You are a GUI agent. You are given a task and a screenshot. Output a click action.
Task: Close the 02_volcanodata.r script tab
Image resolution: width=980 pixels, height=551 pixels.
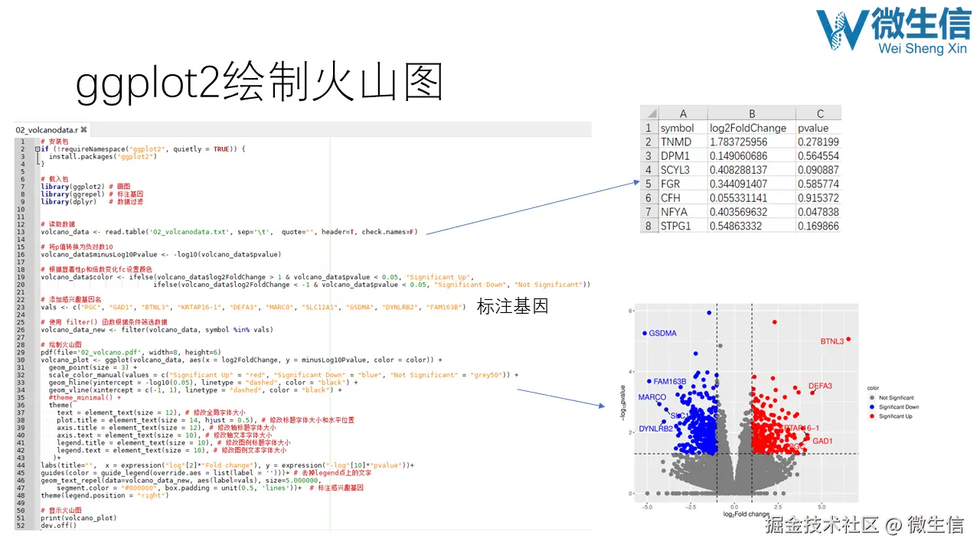(83, 129)
